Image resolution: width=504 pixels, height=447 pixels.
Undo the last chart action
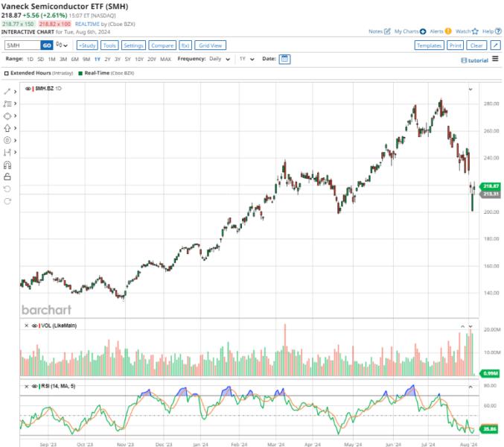point(7,188)
